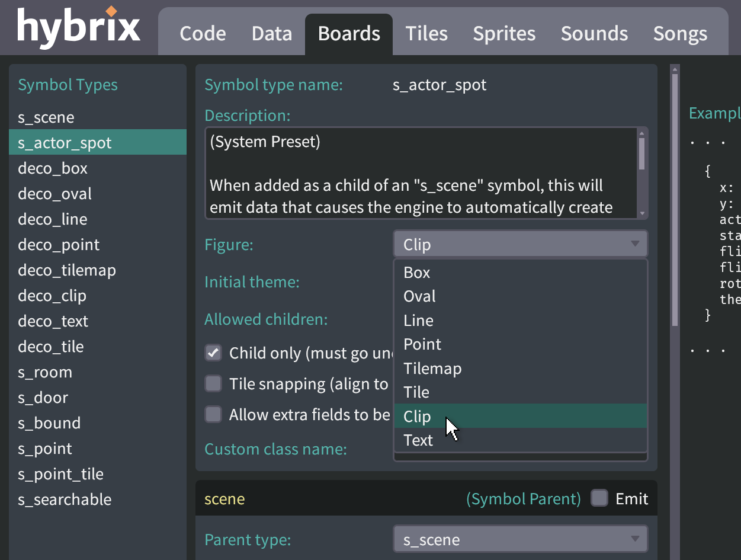This screenshot has height=560, width=741.
Task: Enable the Emit checkbox for scene
Action: pyautogui.click(x=599, y=498)
